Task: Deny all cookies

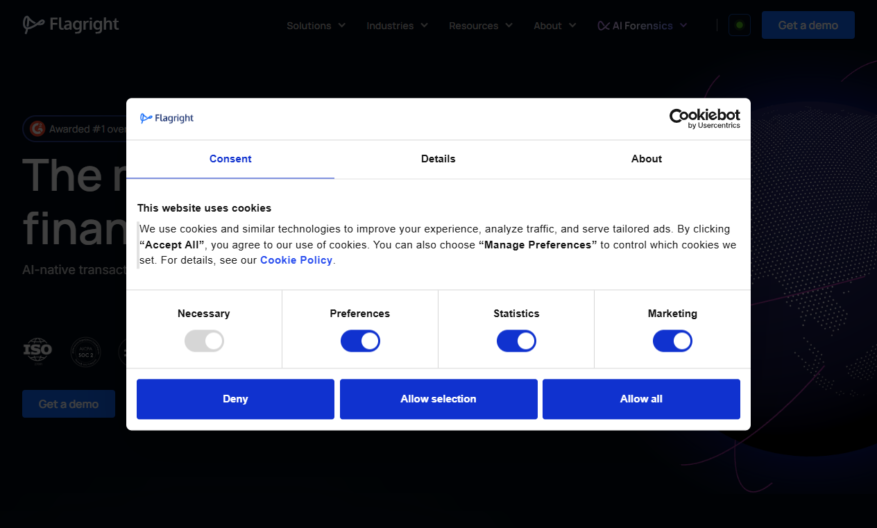Action: pos(235,399)
